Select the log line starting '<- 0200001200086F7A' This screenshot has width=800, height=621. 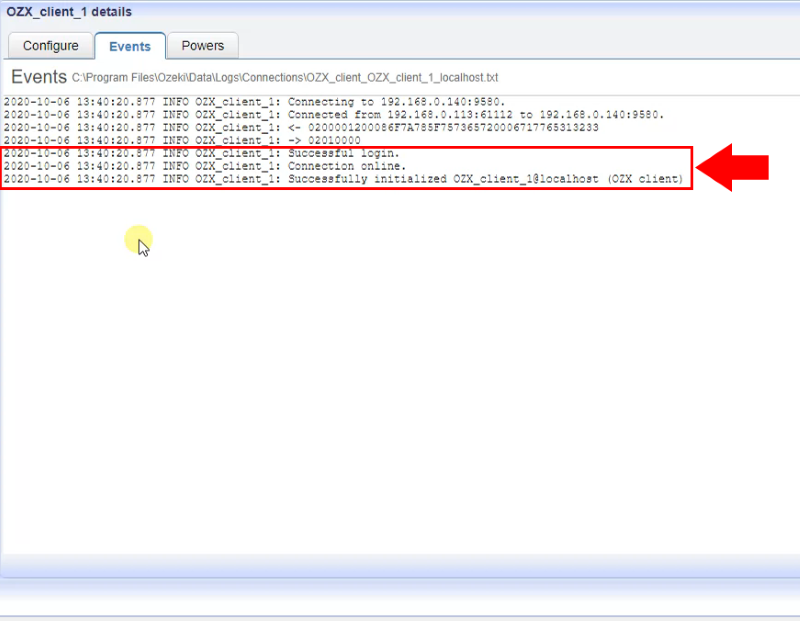pos(301,128)
